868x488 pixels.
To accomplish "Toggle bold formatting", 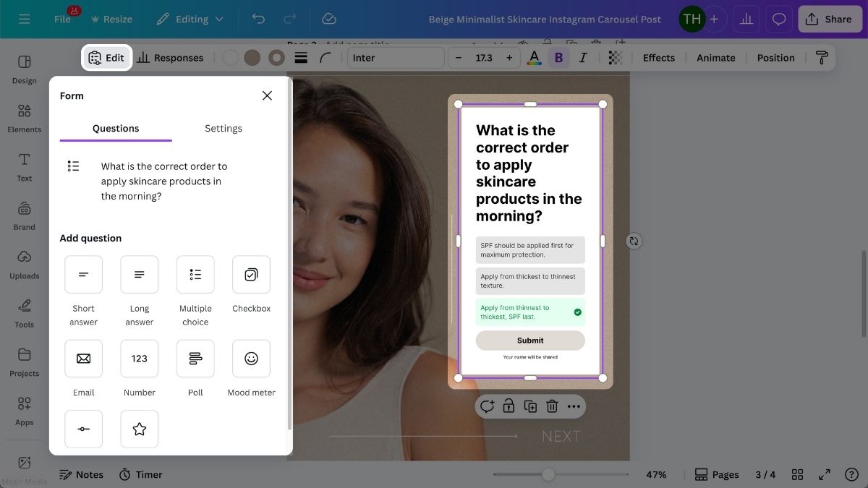I will pos(558,58).
